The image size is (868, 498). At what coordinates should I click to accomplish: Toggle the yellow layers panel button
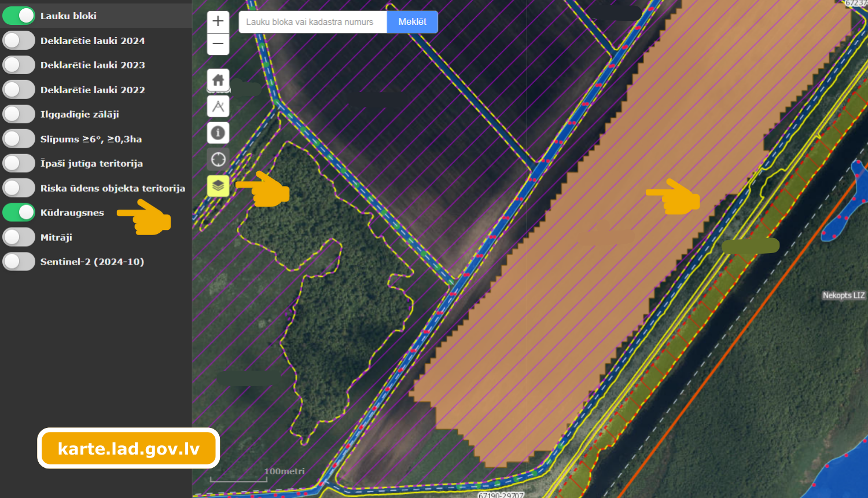click(x=218, y=186)
